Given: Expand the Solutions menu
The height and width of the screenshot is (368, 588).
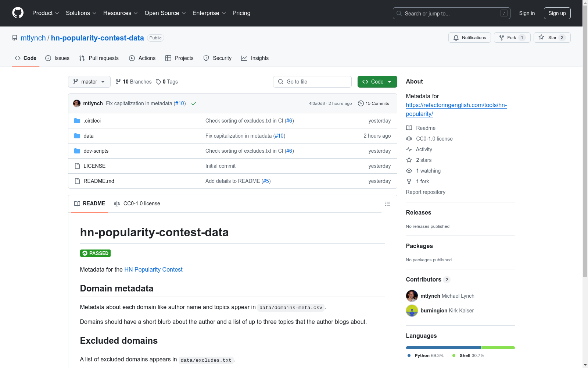Looking at the screenshot, I should click(81, 13).
